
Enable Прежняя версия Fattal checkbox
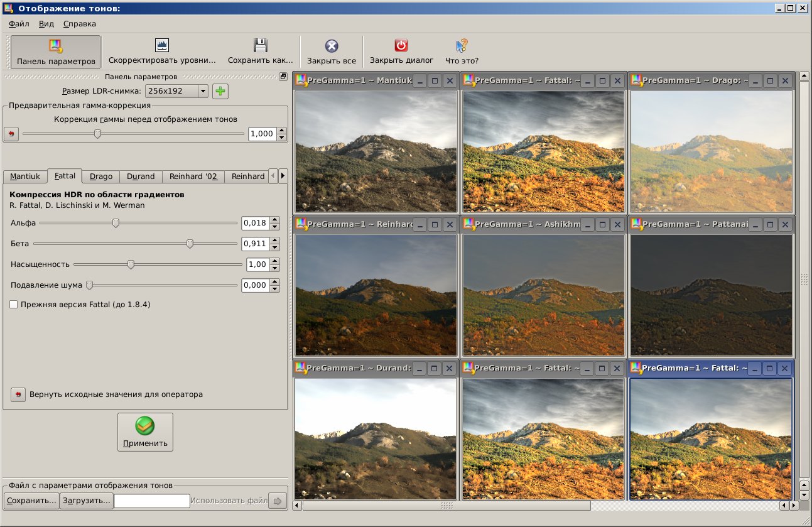[x=14, y=305]
